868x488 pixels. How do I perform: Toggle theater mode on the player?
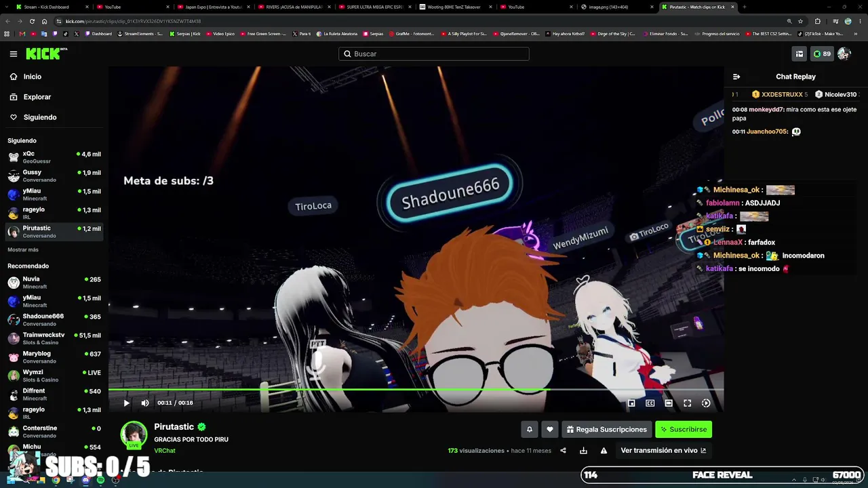point(669,403)
